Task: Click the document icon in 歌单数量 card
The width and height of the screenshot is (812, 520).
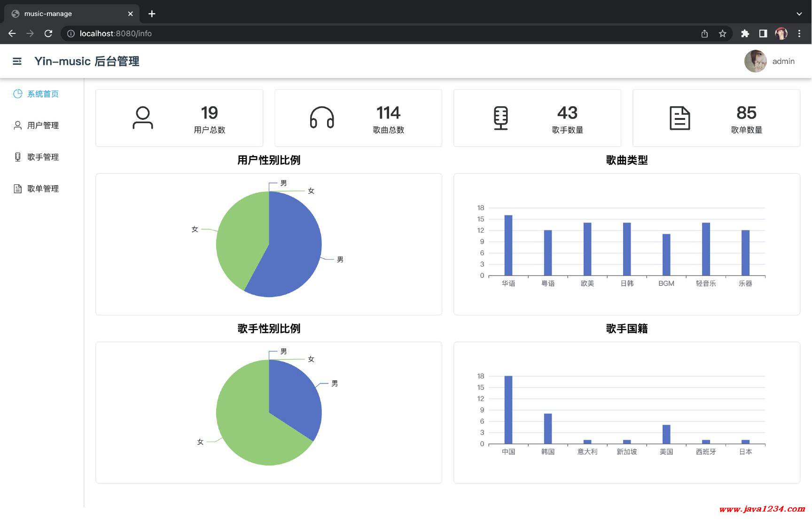Action: click(x=680, y=118)
